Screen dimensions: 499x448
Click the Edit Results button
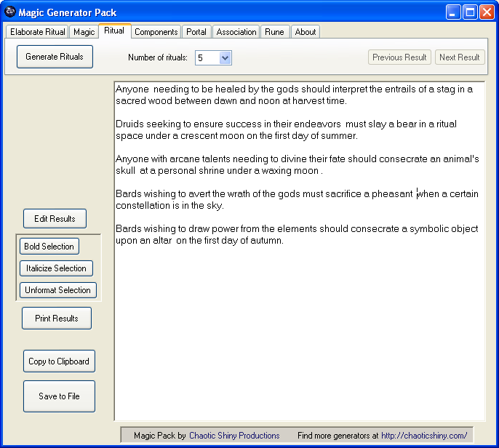(55, 219)
